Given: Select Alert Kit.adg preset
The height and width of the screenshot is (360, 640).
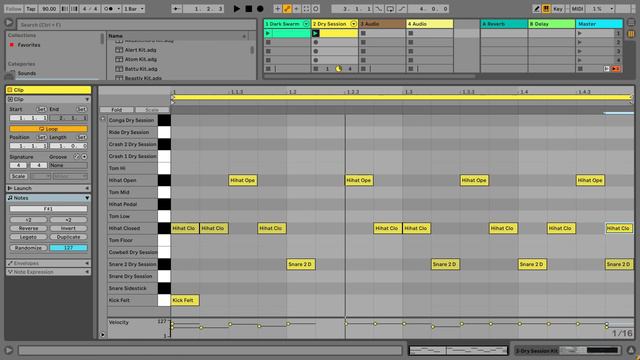Looking at the screenshot, I should pyautogui.click(x=140, y=50).
